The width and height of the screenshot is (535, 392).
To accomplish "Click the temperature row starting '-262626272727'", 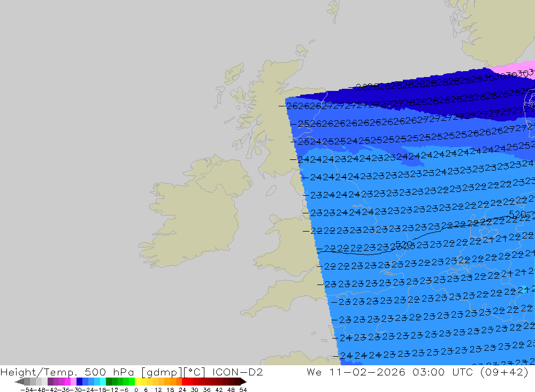I will [x=406, y=102].
